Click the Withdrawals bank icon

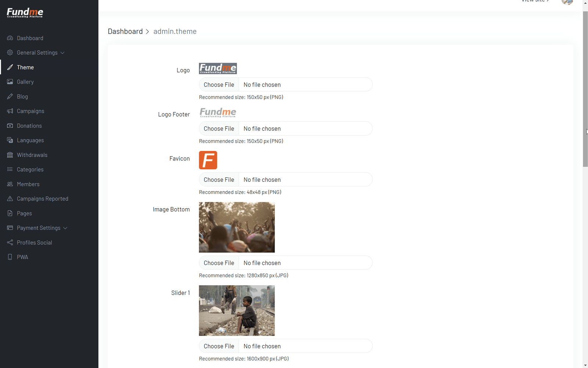10,155
